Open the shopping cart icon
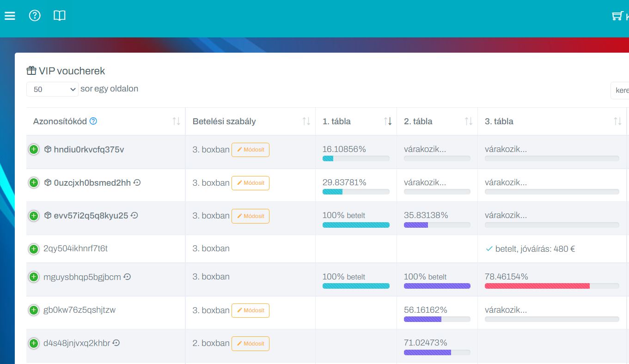 click(617, 16)
